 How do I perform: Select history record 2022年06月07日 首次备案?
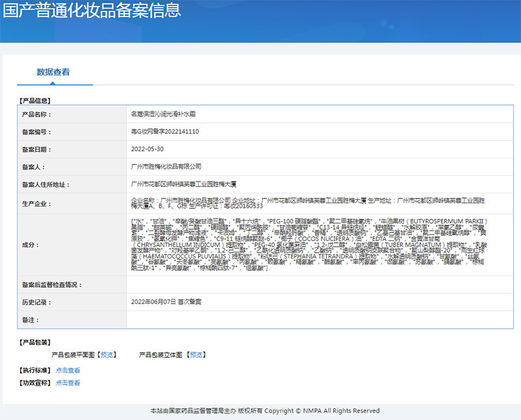pyautogui.click(x=166, y=301)
